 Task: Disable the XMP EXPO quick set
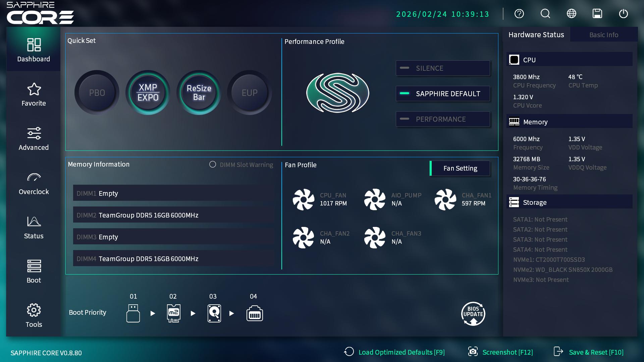[148, 93]
